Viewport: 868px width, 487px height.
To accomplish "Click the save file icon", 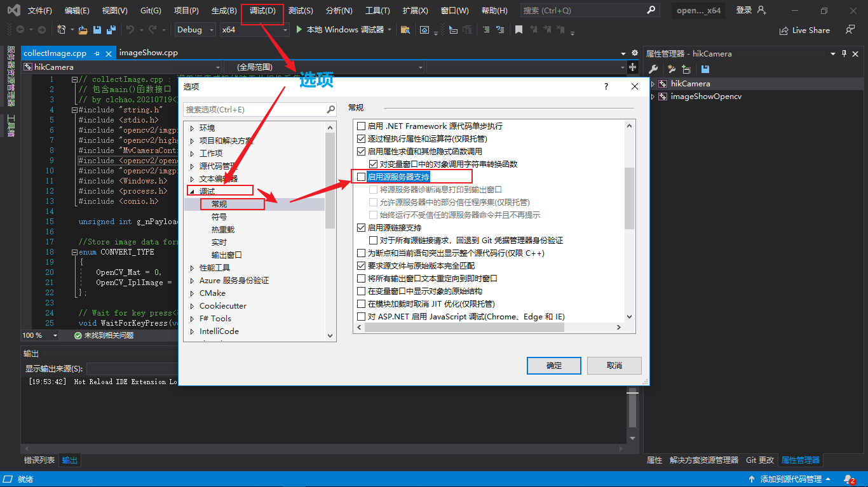I will pos(97,30).
